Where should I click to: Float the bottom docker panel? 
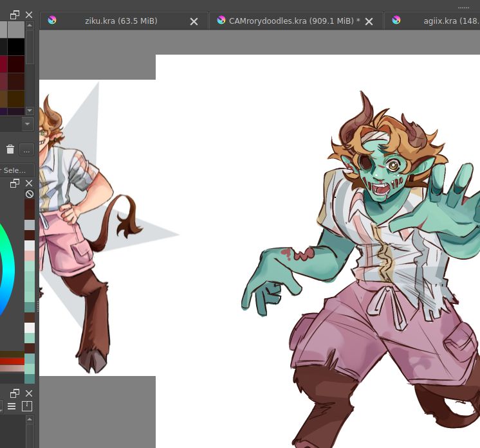[15, 393]
